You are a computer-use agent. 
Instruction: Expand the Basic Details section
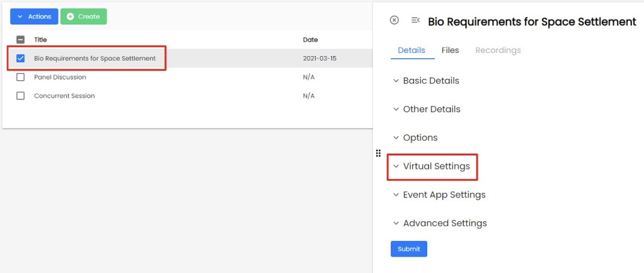click(426, 81)
